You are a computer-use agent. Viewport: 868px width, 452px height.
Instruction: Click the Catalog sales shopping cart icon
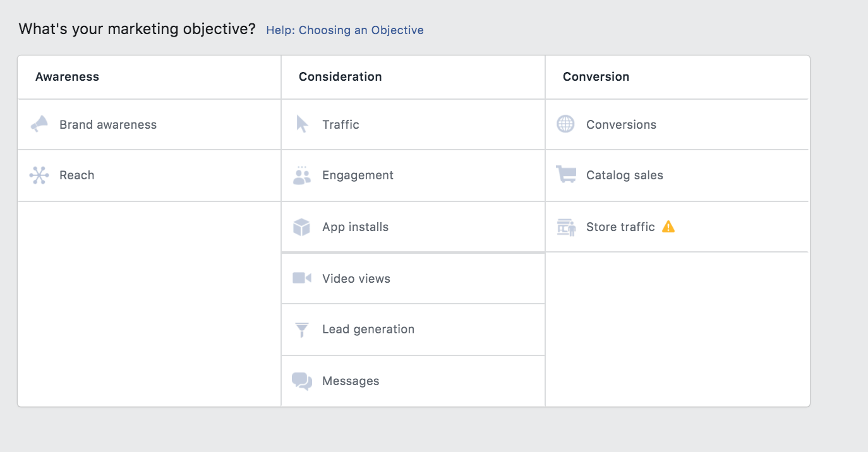click(565, 175)
